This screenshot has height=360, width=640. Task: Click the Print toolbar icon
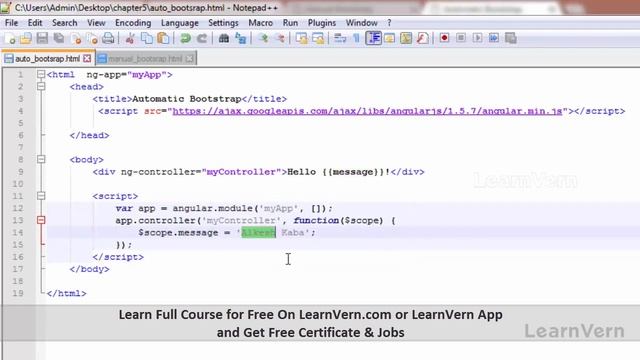point(108,38)
